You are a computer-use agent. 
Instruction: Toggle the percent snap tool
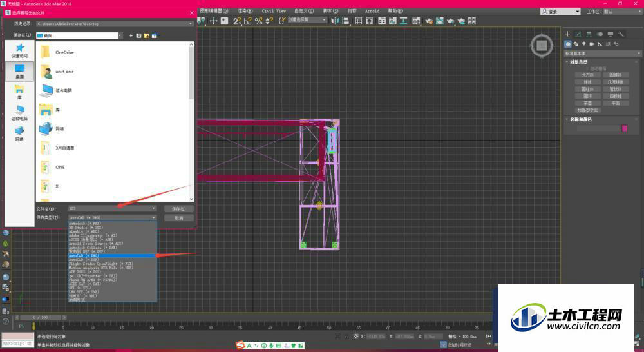[258, 21]
